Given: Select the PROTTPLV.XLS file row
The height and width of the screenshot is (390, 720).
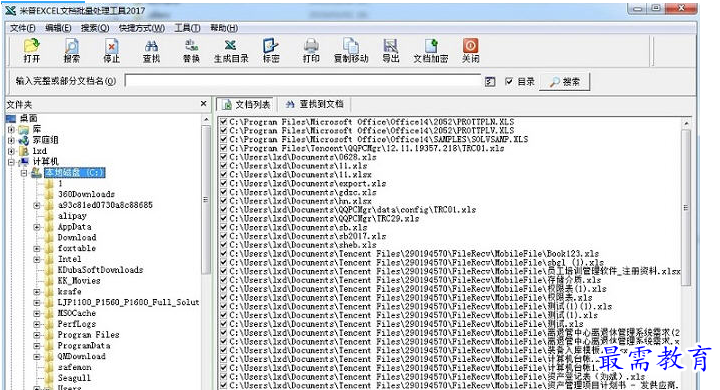Looking at the screenshot, I should (x=372, y=130).
